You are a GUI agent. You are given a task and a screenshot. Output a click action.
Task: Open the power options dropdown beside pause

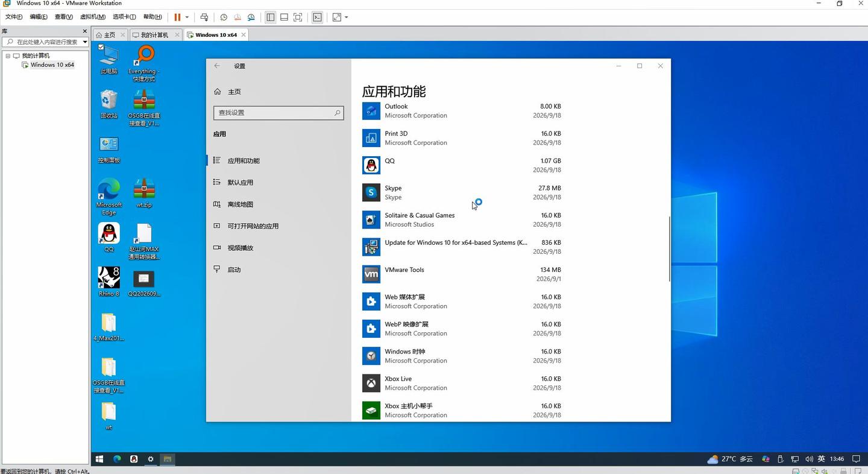187,17
